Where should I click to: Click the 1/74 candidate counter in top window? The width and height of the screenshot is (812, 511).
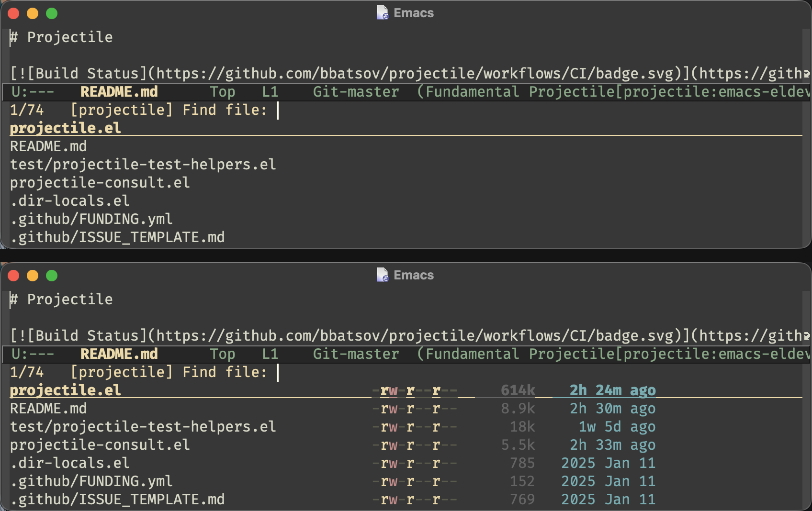pyautogui.click(x=27, y=110)
